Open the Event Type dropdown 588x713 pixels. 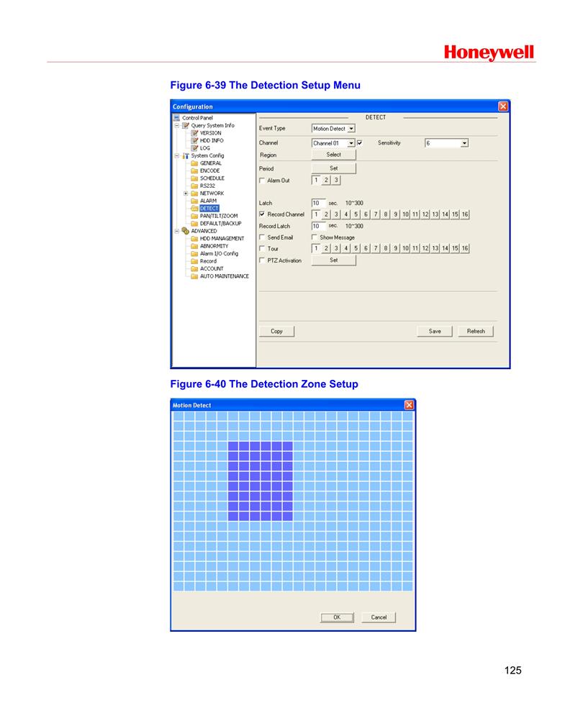pos(351,129)
